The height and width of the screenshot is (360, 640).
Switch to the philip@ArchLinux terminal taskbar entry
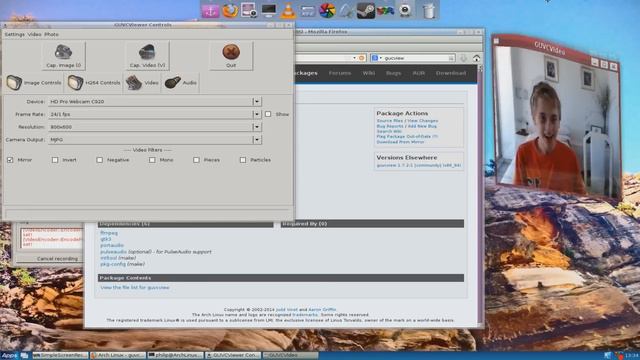[x=176, y=356]
